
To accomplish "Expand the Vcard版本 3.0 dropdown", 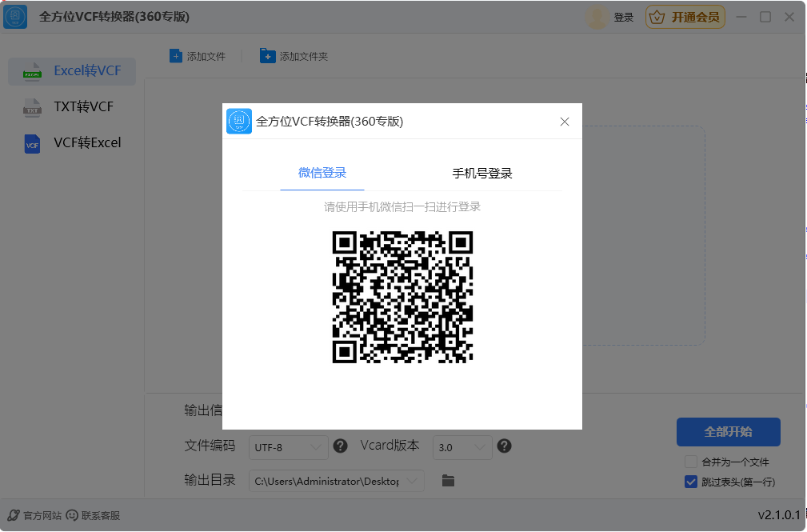I will tap(462, 448).
